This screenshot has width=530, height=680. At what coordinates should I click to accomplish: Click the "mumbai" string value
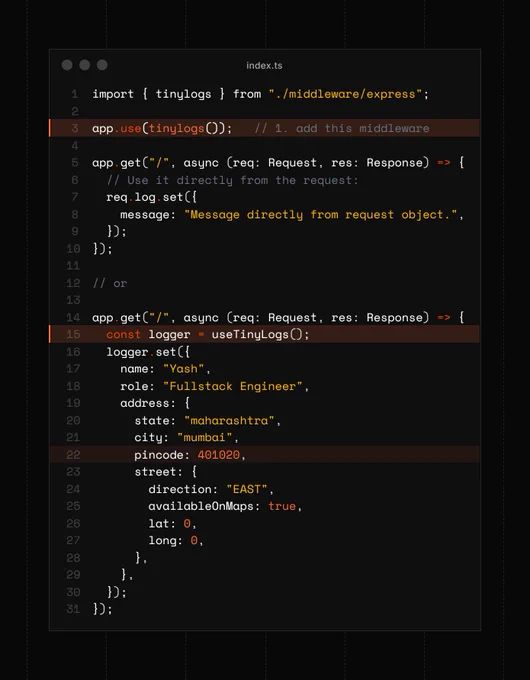coord(204,437)
